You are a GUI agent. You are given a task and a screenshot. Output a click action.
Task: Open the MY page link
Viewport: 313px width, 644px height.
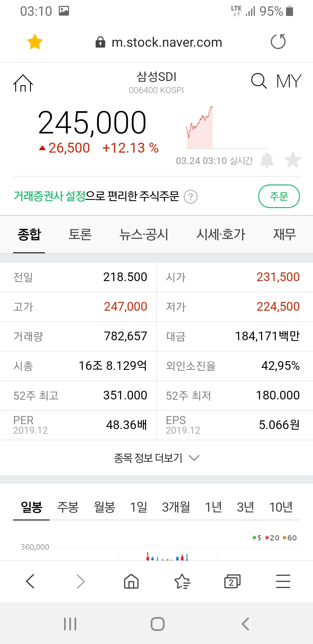289,81
